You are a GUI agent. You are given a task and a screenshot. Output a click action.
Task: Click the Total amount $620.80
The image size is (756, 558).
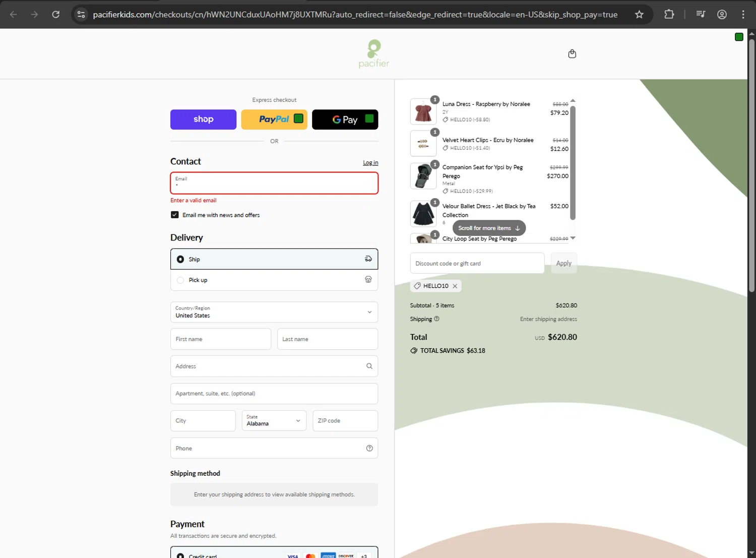coord(562,337)
